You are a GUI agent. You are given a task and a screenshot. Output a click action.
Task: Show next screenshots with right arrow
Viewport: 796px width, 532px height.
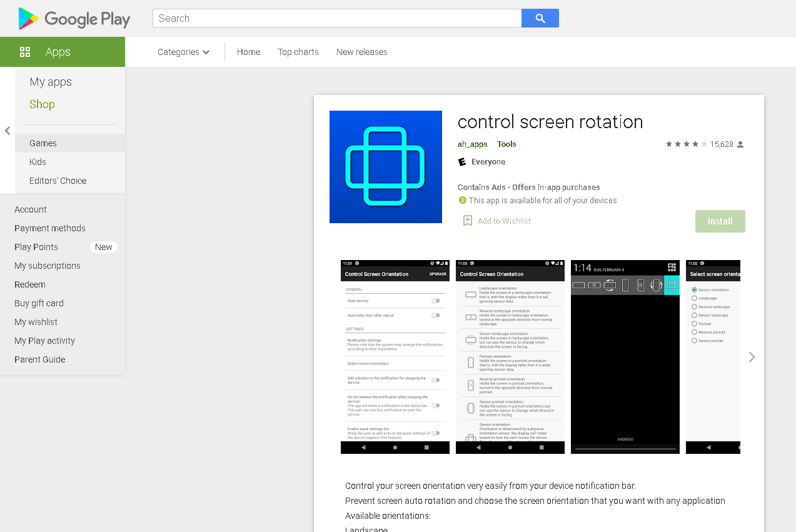tap(752, 357)
